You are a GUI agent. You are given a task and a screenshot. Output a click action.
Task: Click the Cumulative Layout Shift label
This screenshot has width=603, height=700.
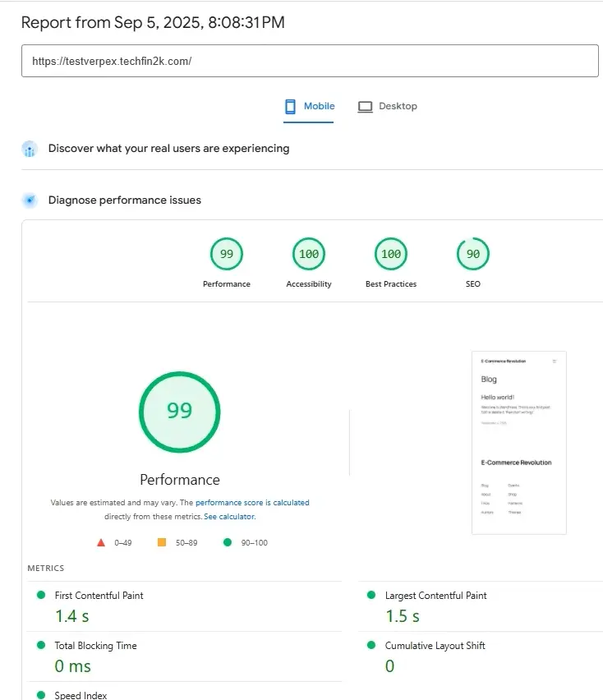coord(435,646)
